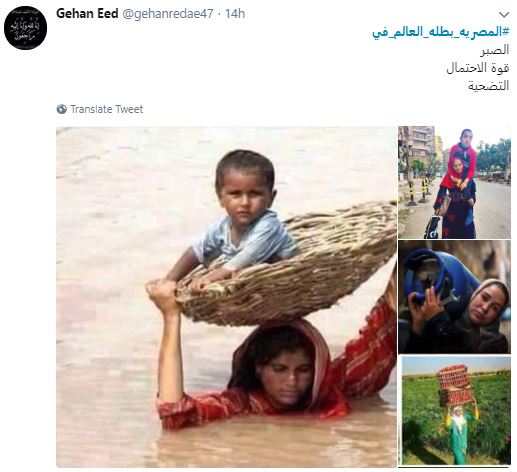Click the Translate Tweet link

pyautogui.click(x=107, y=109)
